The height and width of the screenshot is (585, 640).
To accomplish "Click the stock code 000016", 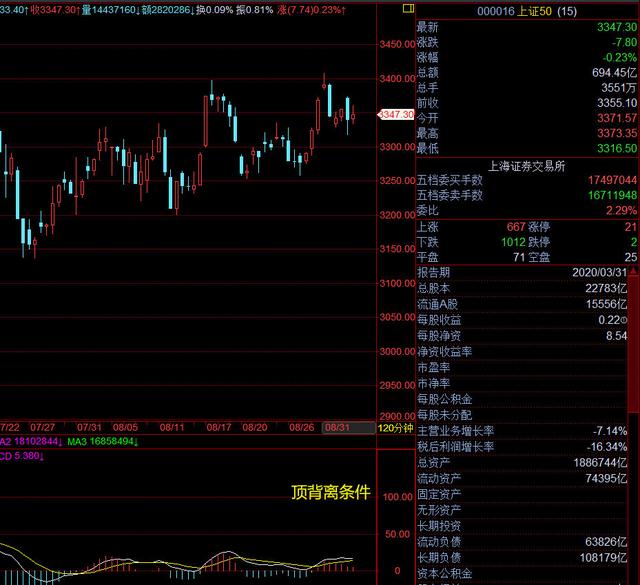I will 496,11.
